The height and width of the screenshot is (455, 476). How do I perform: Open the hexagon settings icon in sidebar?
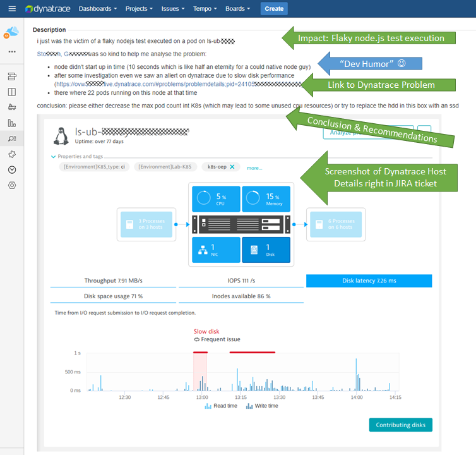tap(12, 185)
